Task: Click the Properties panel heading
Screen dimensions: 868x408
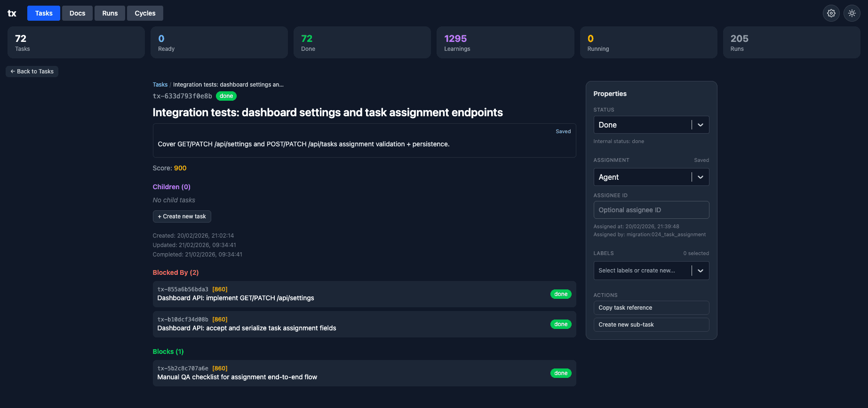Action: point(610,94)
